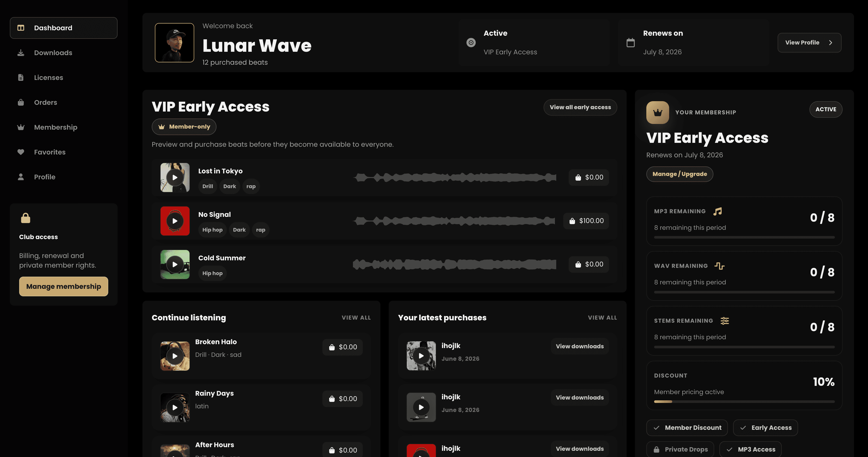Play the Lost in Tokyo beat

click(175, 178)
